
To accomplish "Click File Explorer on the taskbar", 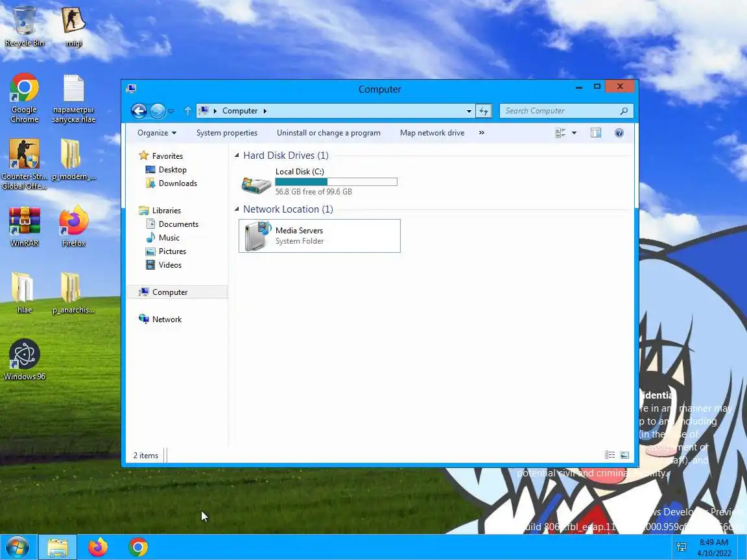I will pos(58,547).
